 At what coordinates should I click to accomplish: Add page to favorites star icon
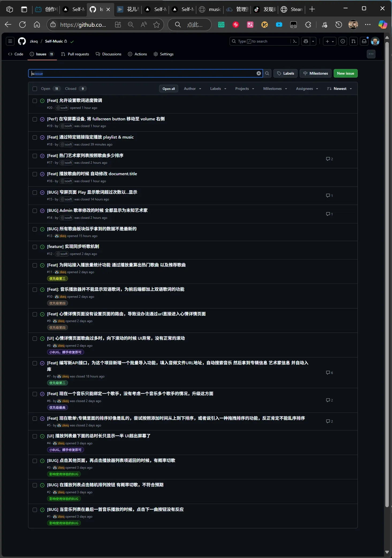[157, 25]
